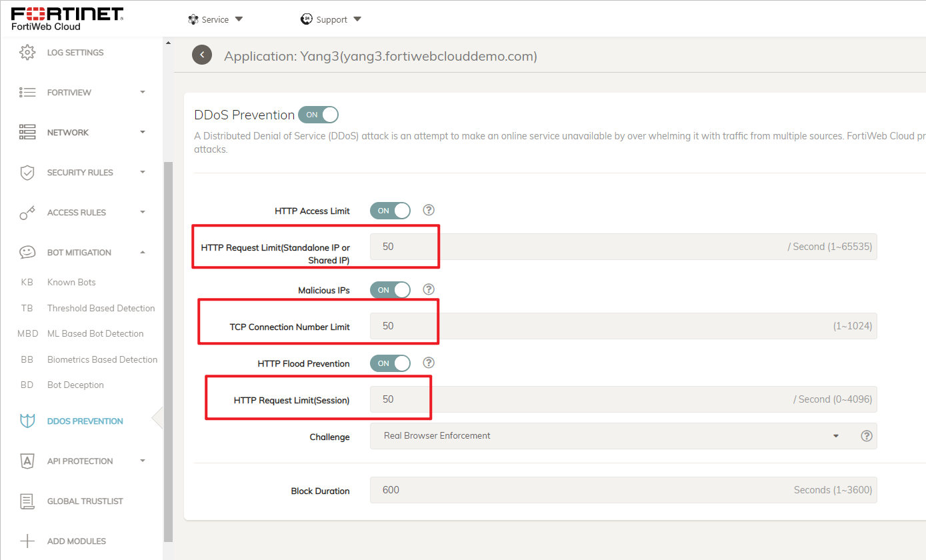This screenshot has height=560, width=926.
Task: Expand the Service menu in header
Action: tap(215, 19)
